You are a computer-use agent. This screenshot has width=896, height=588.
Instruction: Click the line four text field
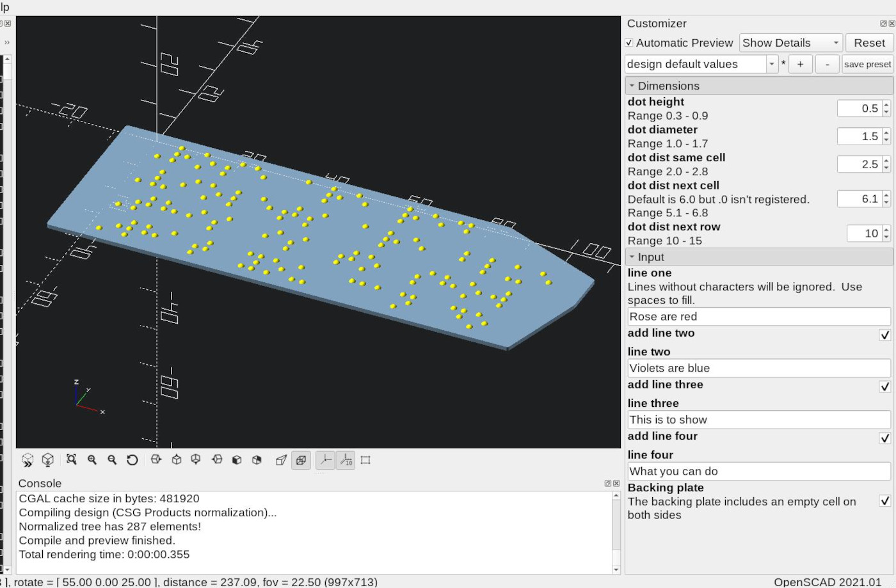759,472
